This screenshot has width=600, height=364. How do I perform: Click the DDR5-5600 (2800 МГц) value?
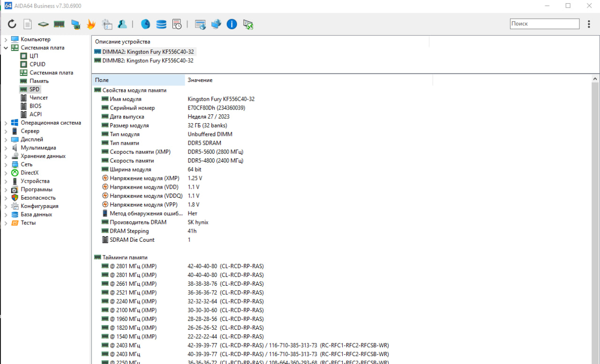(x=216, y=152)
